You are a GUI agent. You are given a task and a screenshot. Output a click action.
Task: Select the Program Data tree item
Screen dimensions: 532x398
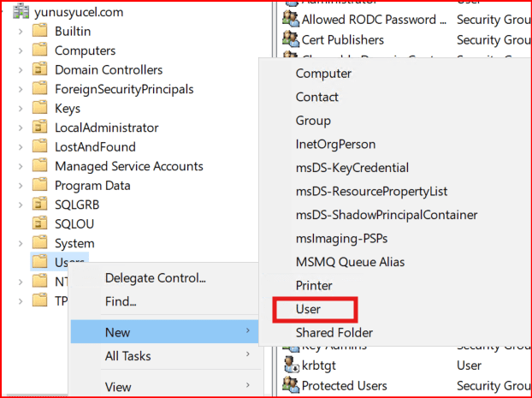[92, 185]
